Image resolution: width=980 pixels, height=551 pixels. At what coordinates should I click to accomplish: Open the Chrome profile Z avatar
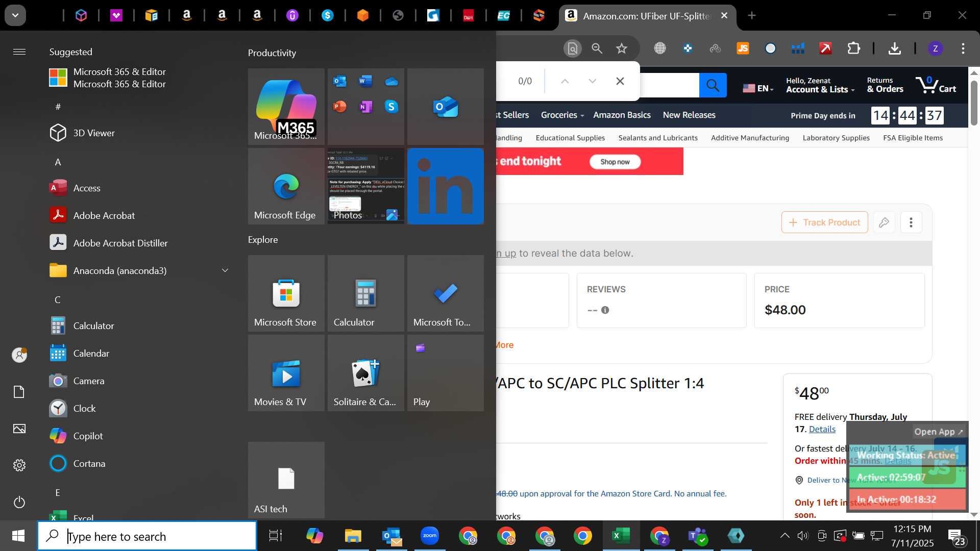click(935, 48)
